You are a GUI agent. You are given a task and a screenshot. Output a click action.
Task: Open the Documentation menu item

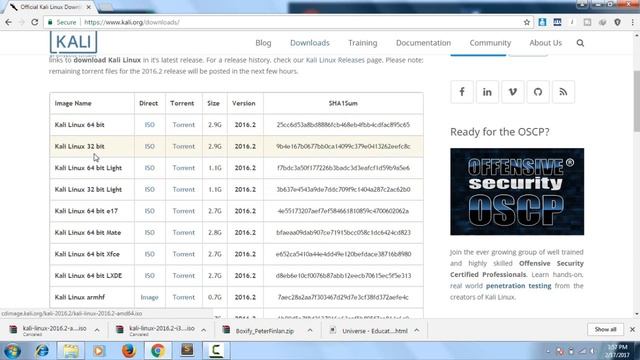point(423,43)
